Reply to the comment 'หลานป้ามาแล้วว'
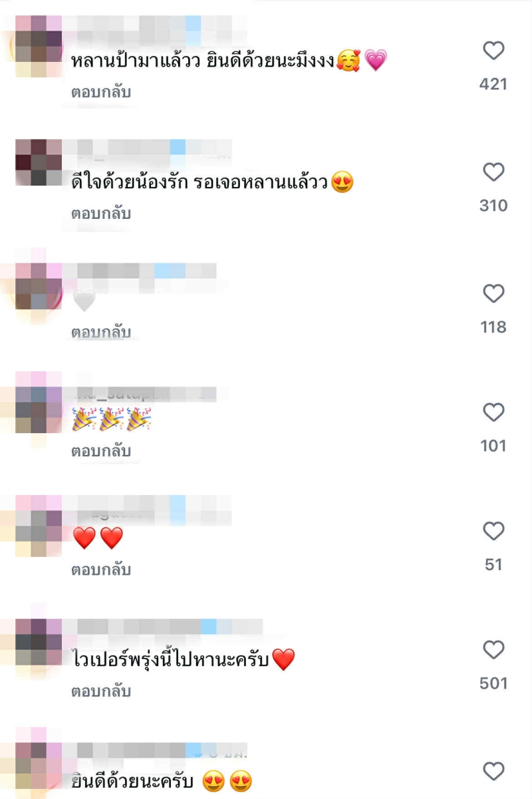 click(101, 92)
